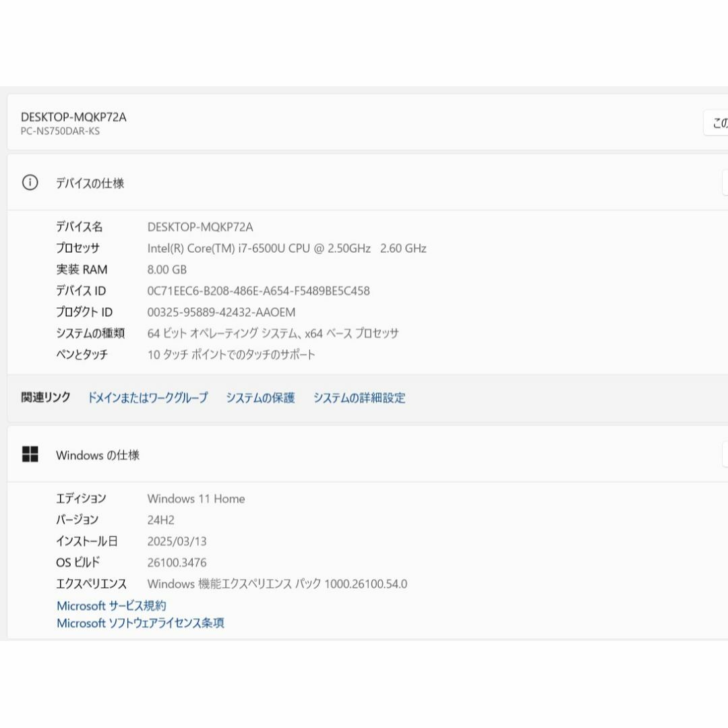
Task: Open Microsoft ソフトウェアライセンス条項 link
Action: point(140,623)
